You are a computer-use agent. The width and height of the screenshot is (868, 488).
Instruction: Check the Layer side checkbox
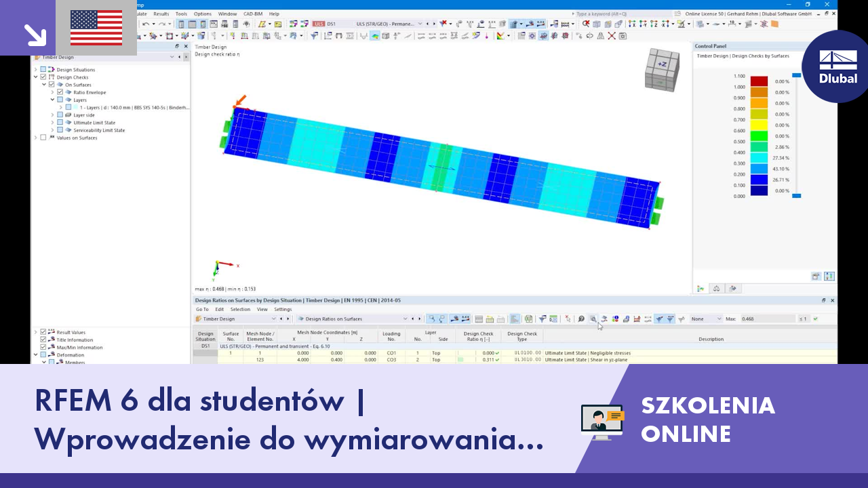click(60, 115)
